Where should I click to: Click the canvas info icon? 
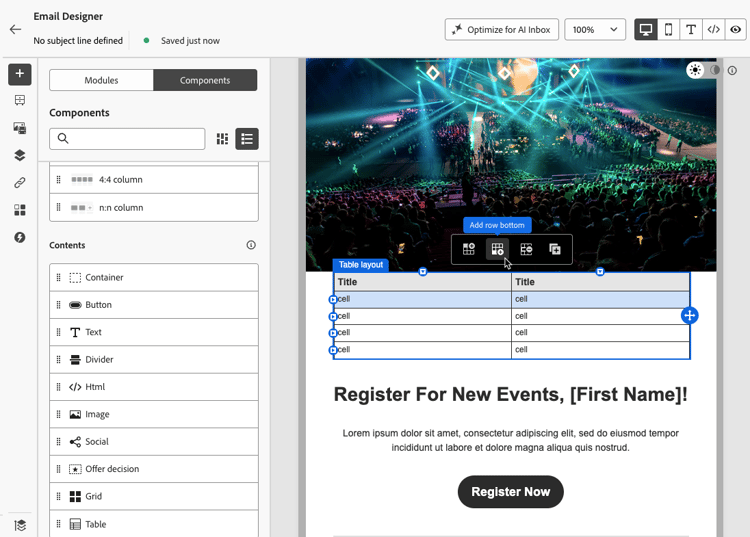coord(732,70)
